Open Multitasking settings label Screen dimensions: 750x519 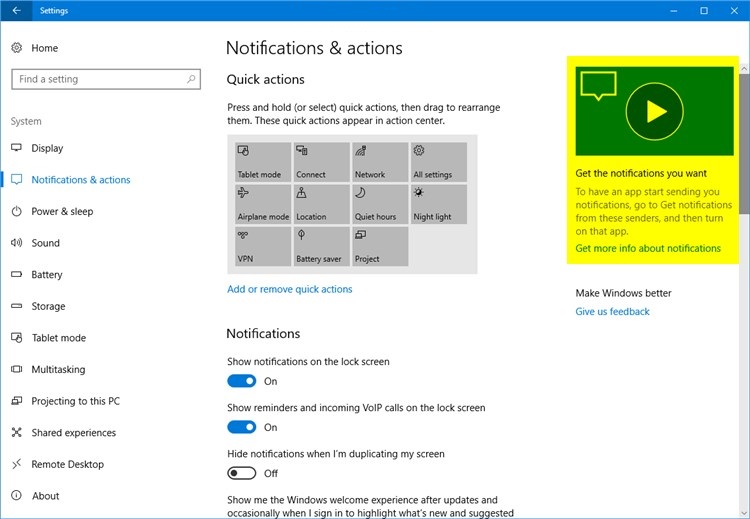pyautogui.click(x=58, y=369)
